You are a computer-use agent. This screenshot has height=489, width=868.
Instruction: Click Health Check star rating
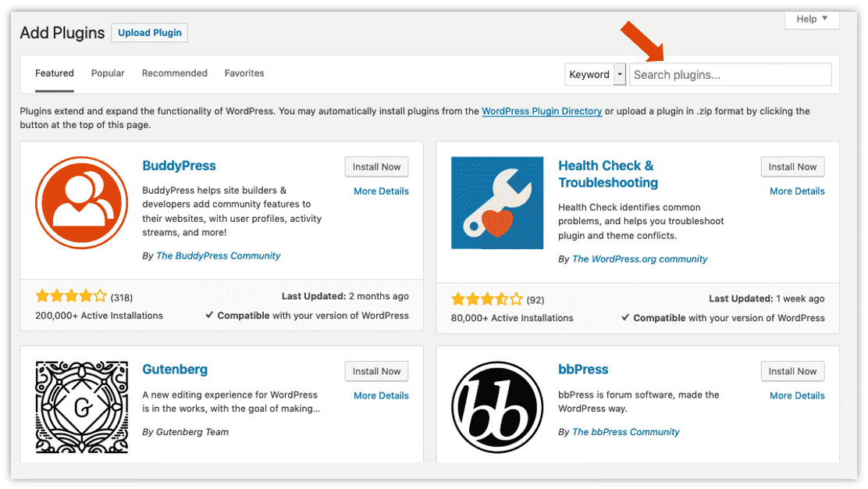[x=486, y=300]
